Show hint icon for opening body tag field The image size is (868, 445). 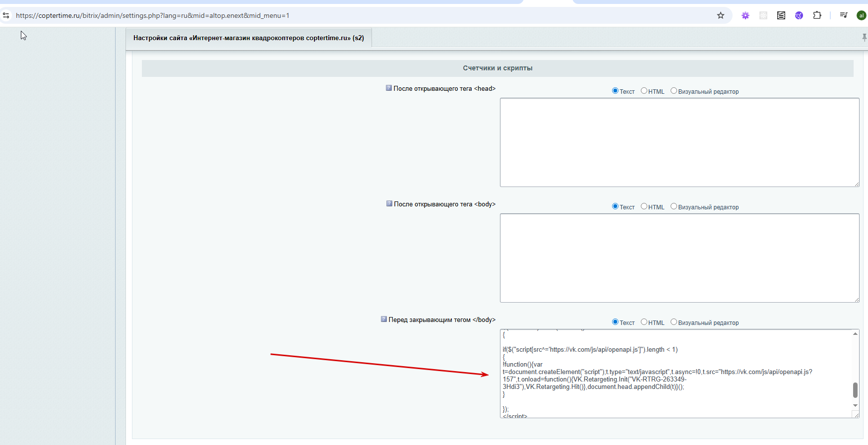click(389, 203)
